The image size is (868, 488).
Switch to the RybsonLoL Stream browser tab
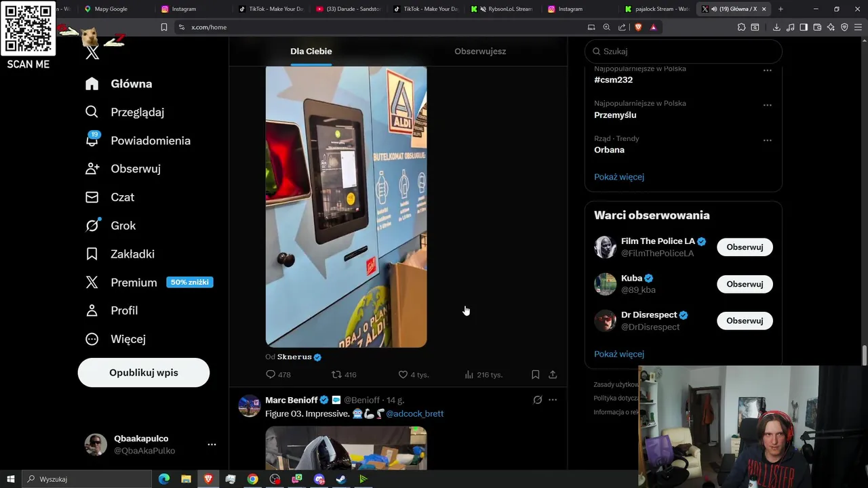click(503, 9)
